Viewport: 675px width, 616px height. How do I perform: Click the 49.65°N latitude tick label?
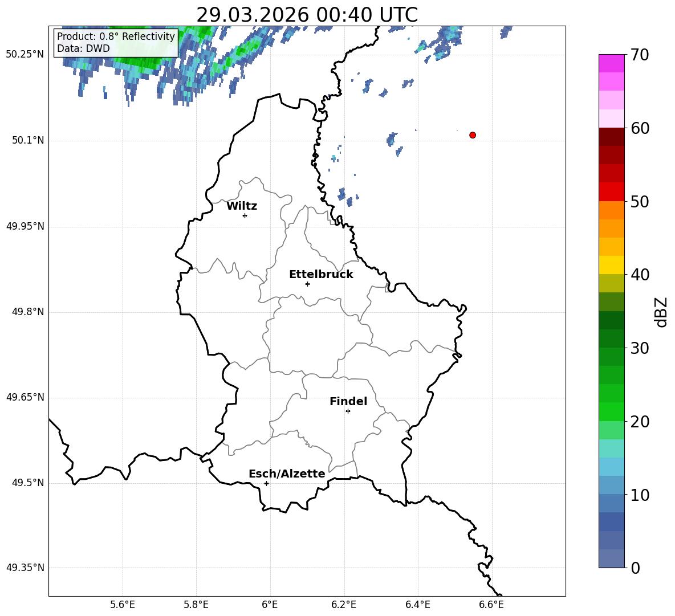point(25,397)
